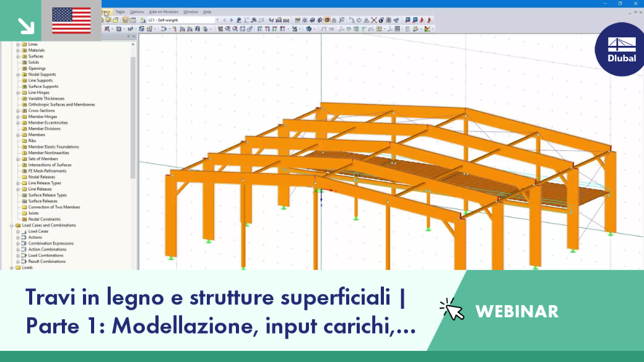
Task: Select Cross-Sections in the navigator tree
Action: pos(41,111)
